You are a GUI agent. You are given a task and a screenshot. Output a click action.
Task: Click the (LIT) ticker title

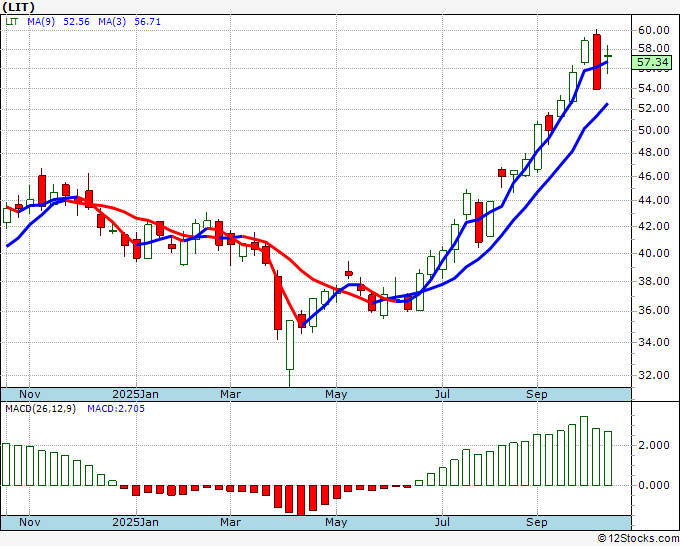point(19,7)
